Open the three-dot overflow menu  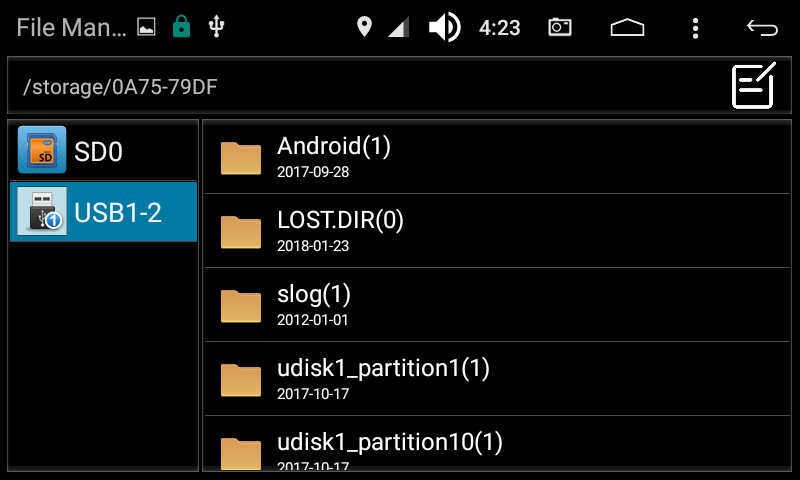click(x=695, y=28)
